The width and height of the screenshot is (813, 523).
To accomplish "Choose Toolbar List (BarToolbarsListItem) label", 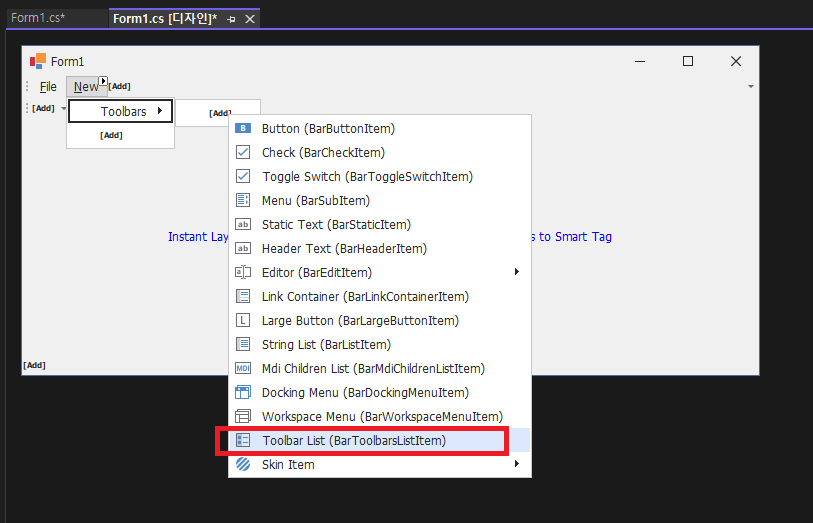I will (354, 441).
